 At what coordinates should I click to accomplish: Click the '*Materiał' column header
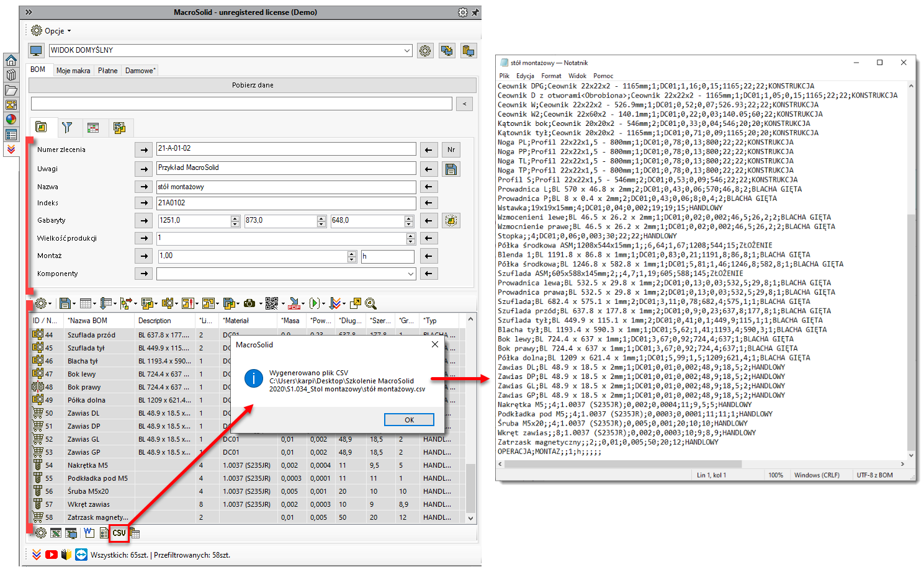pos(248,321)
